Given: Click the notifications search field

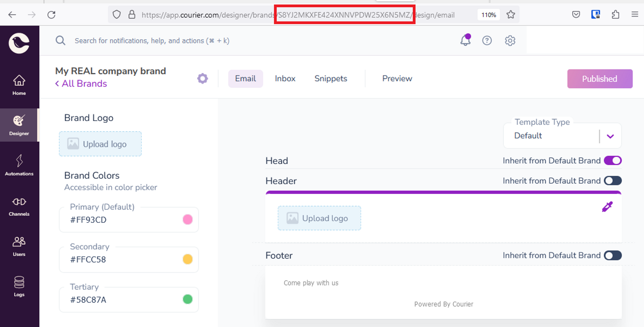Looking at the screenshot, I should click(x=152, y=41).
